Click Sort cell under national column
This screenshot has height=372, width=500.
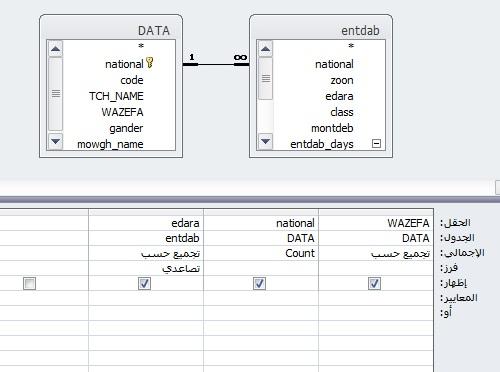pos(261,268)
